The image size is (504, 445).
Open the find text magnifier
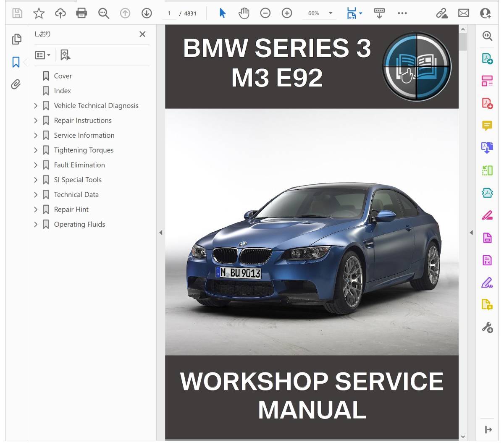click(103, 13)
